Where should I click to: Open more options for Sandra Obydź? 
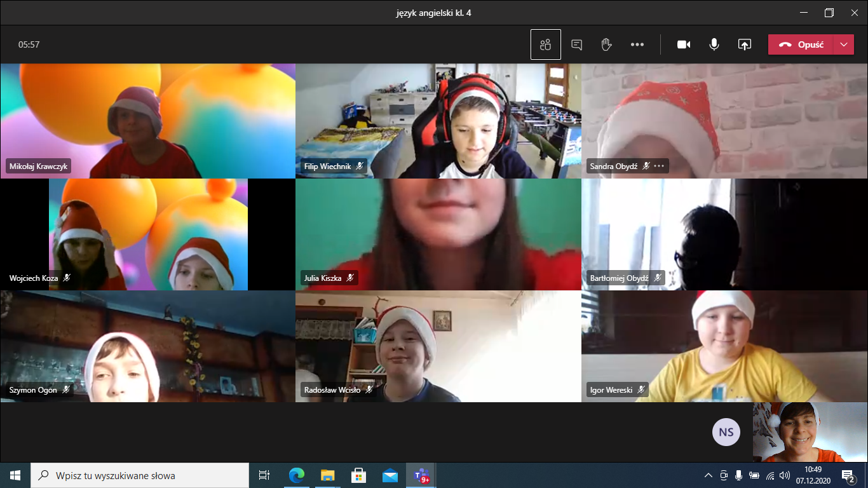point(659,166)
